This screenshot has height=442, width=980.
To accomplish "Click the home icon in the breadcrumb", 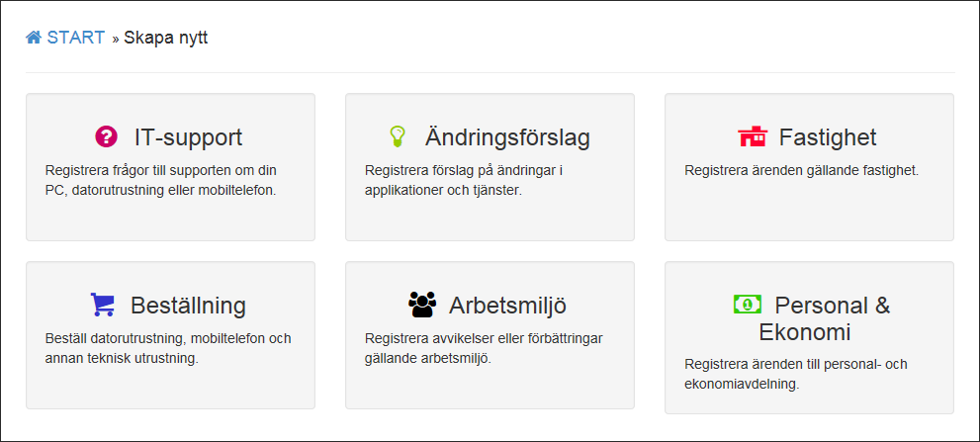I will (x=34, y=38).
